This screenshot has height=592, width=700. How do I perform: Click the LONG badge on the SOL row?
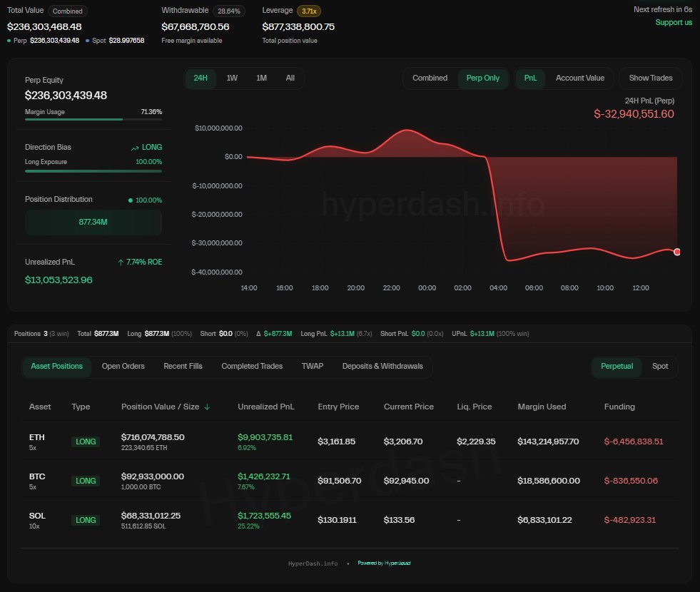point(85,520)
